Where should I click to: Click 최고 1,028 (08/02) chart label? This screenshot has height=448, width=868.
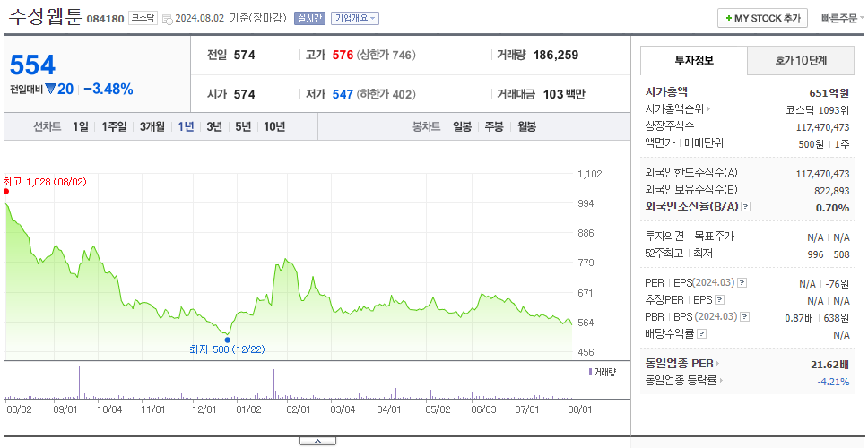coord(45,181)
